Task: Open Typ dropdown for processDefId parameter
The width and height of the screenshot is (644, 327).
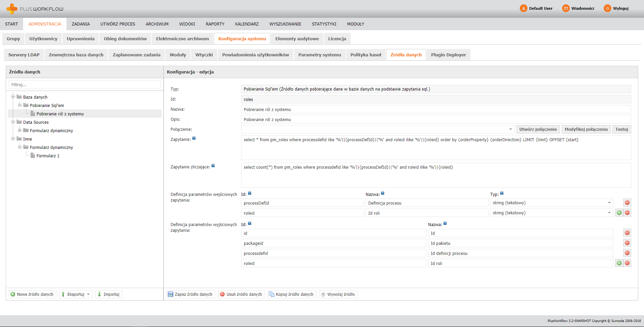Action: pos(609,203)
